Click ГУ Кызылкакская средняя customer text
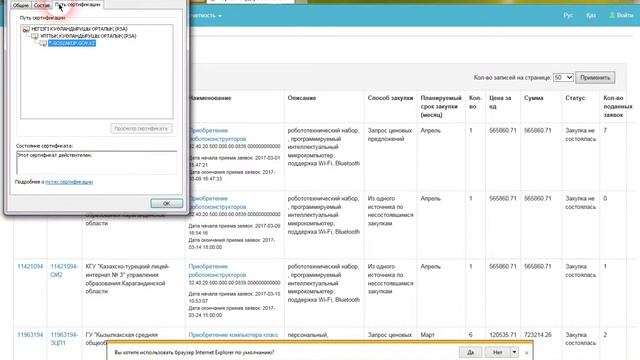 tap(121, 335)
